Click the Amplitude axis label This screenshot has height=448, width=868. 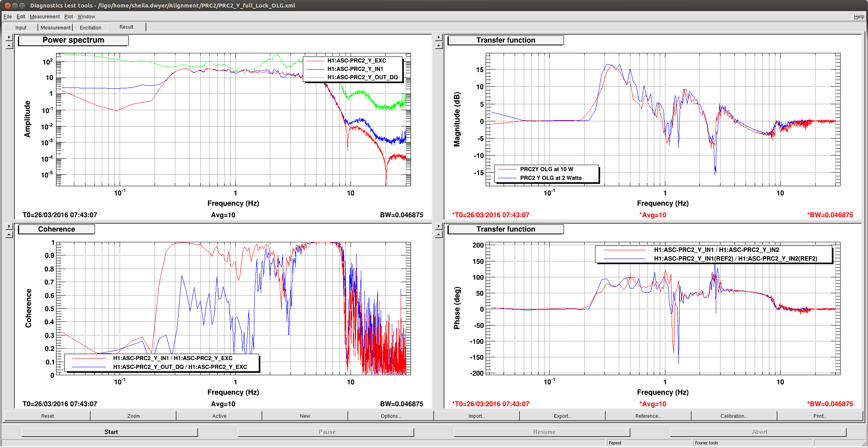pos(27,119)
